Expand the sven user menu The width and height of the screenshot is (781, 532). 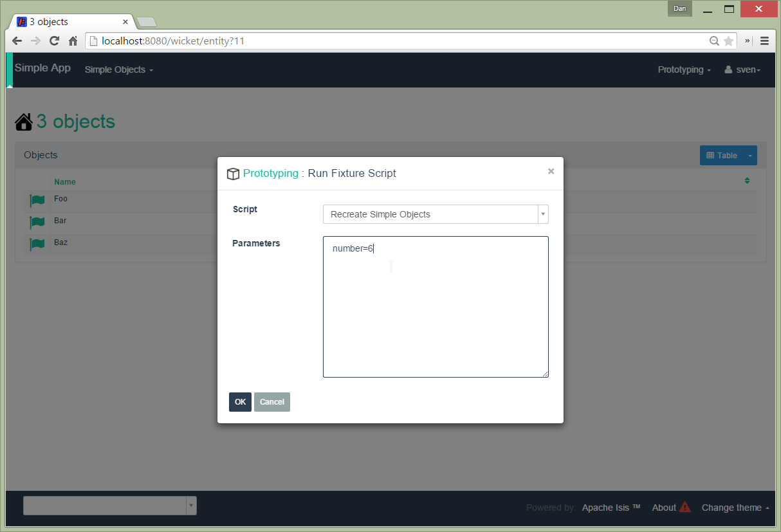742,69
